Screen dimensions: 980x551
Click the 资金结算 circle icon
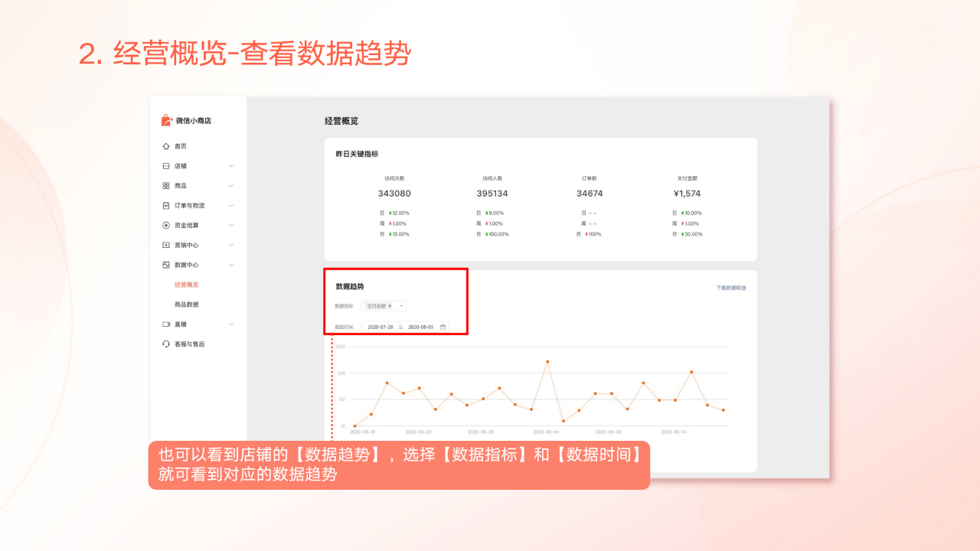pyautogui.click(x=166, y=226)
